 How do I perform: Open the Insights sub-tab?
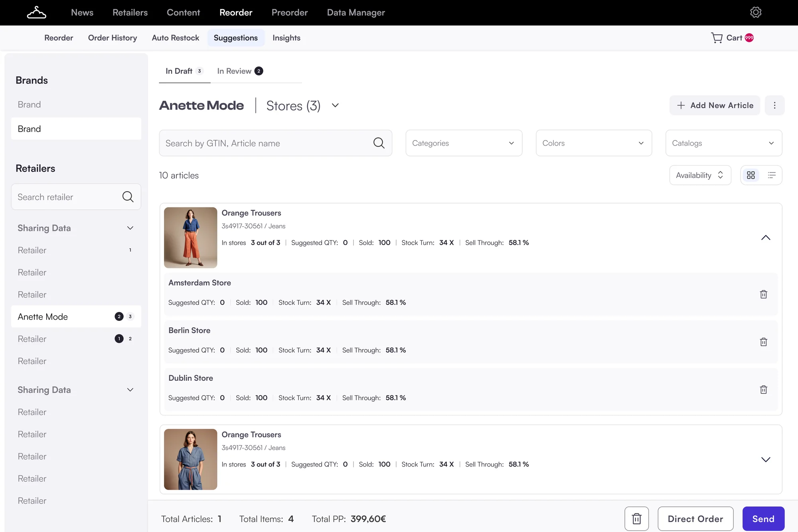pyautogui.click(x=286, y=38)
